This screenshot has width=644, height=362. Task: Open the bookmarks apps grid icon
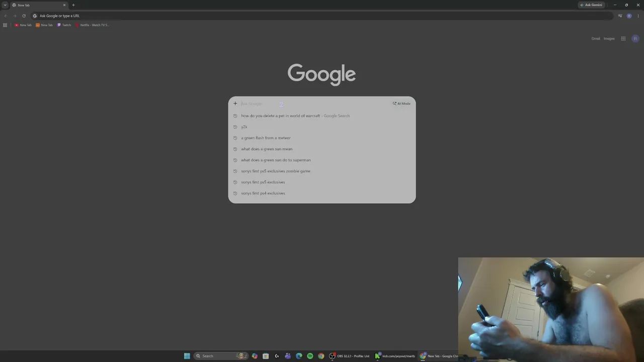tap(5, 25)
